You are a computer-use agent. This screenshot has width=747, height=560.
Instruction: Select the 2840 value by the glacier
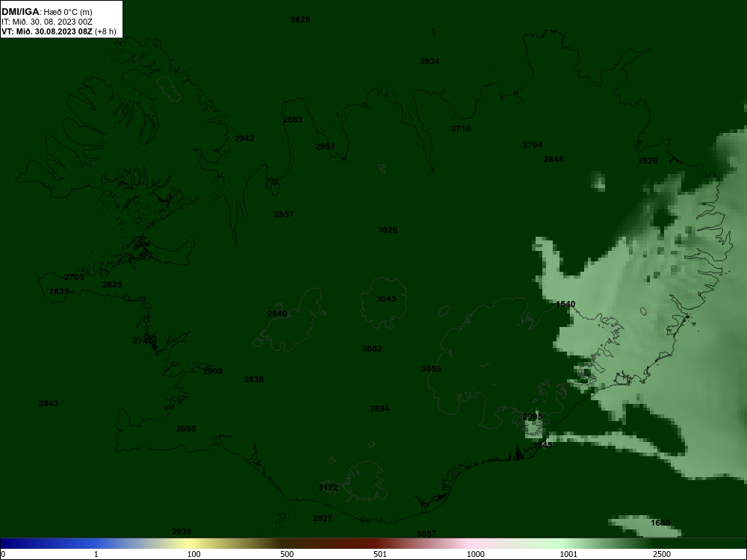(x=277, y=314)
